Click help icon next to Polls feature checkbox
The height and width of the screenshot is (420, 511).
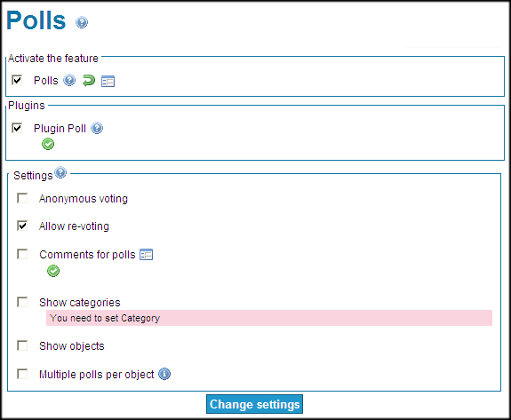pyautogui.click(x=69, y=80)
